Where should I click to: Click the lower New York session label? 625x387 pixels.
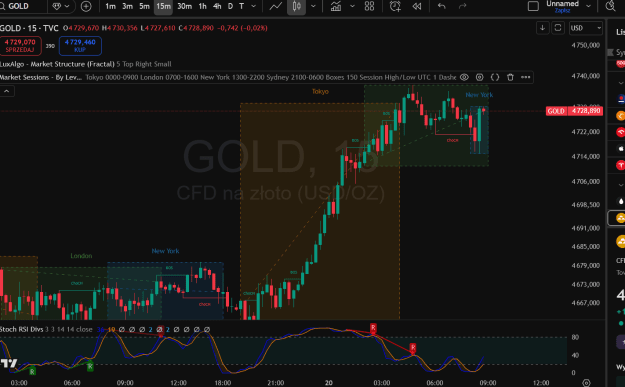pyautogui.click(x=165, y=251)
